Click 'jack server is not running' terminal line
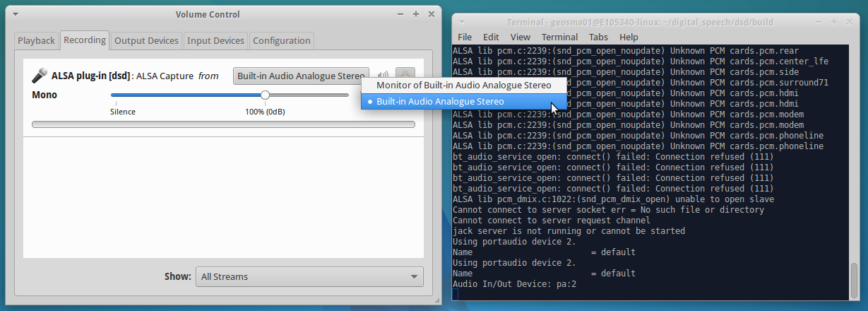Viewport: 868px width, 311px height. [x=569, y=230]
